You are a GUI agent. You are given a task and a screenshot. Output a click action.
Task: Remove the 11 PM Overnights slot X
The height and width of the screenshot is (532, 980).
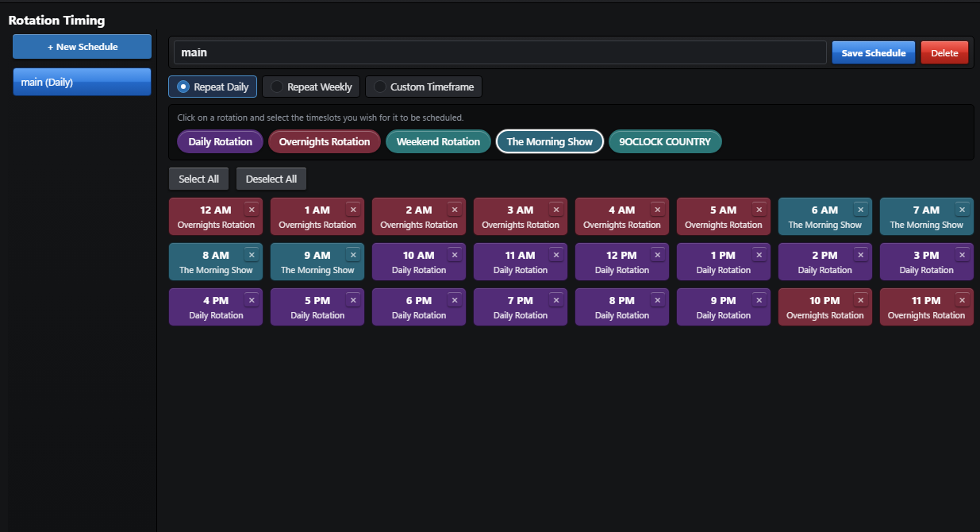[x=963, y=300]
